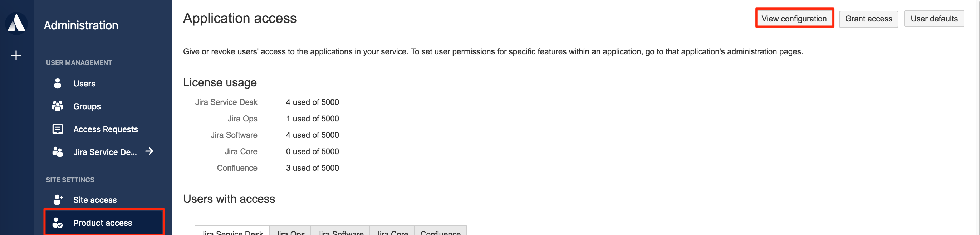
Task: Select the Users person icon in the sidebar
Action: pos(58,83)
